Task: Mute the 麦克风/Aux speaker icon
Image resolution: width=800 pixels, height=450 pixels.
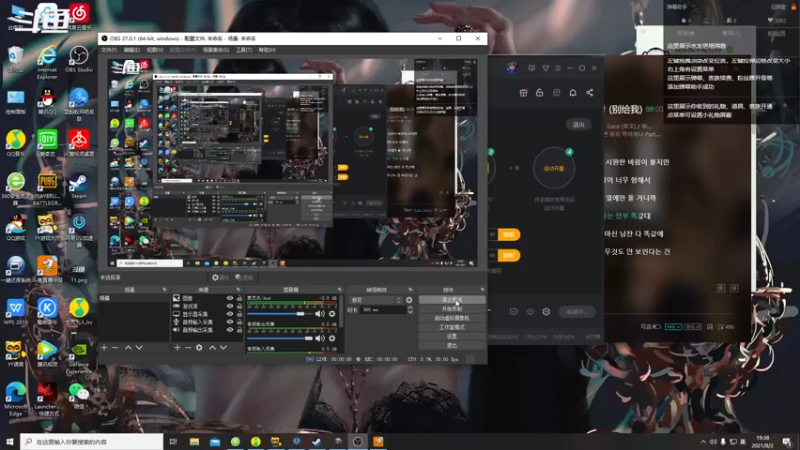Action: pos(319,314)
